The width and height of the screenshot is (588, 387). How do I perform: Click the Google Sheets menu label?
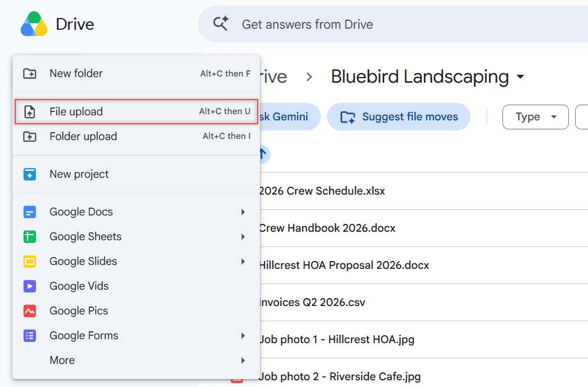coord(86,237)
